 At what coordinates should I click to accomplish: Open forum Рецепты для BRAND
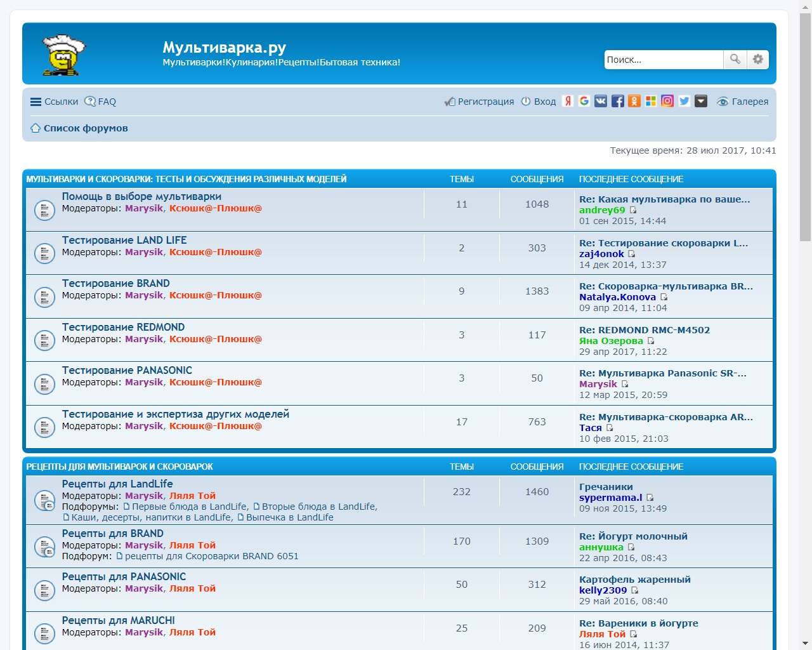click(112, 534)
